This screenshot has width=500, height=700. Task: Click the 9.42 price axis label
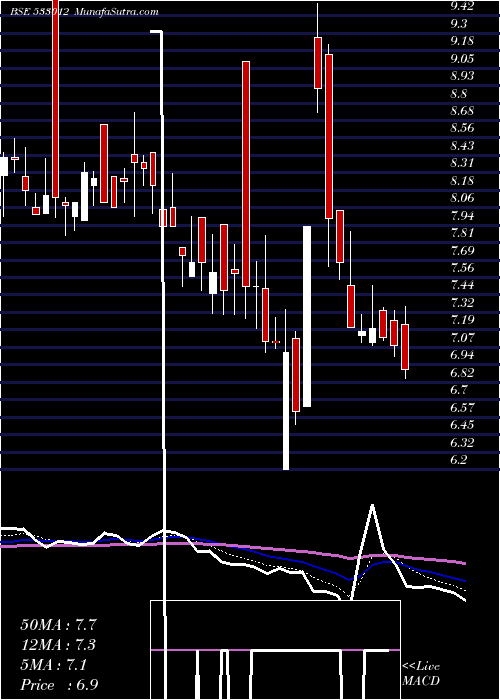click(x=461, y=6)
